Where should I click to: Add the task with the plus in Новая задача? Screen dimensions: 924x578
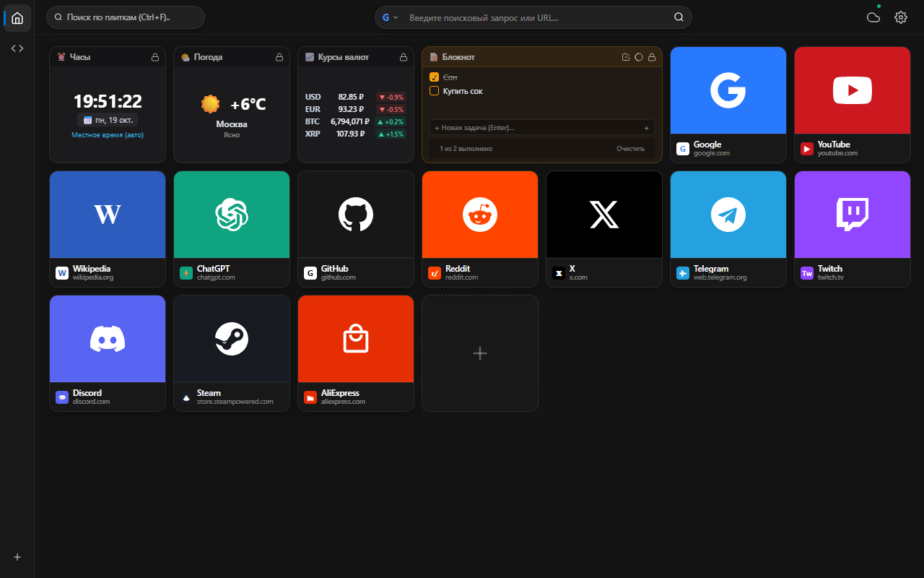coord(646,128)
